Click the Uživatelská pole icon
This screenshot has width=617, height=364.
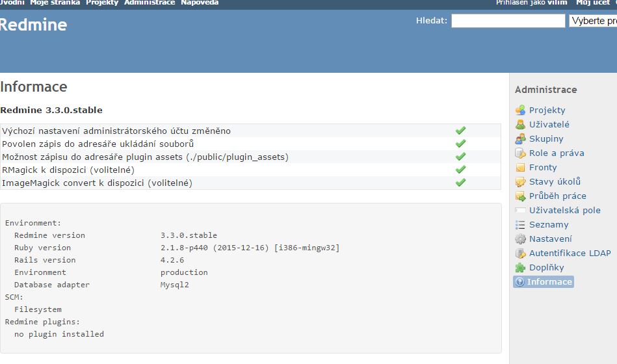(520, 210)
